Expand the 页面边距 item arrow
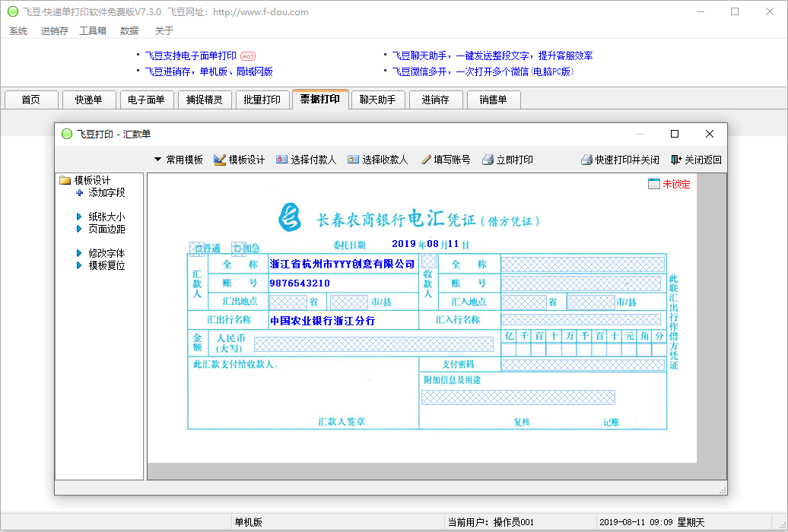Image resolution: width=788 pixels, height=532 pixels. pos(79,229)
